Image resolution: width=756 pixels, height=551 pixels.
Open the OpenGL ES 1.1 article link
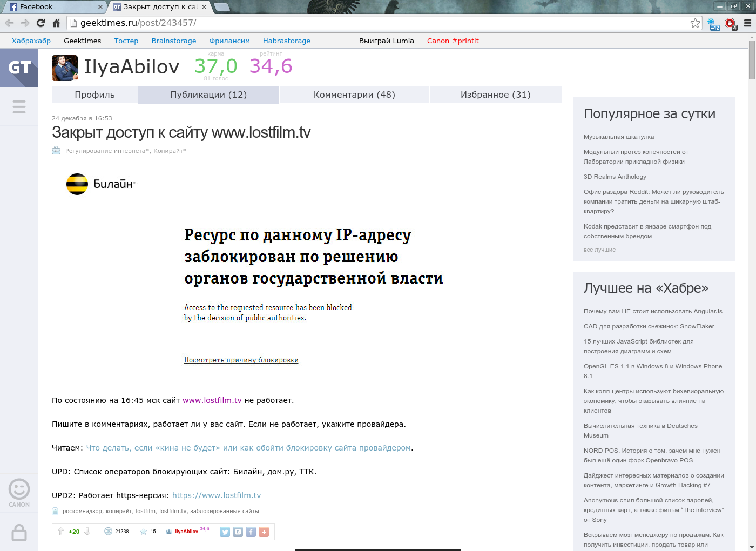pyautogui.click(x=653, y=371)
